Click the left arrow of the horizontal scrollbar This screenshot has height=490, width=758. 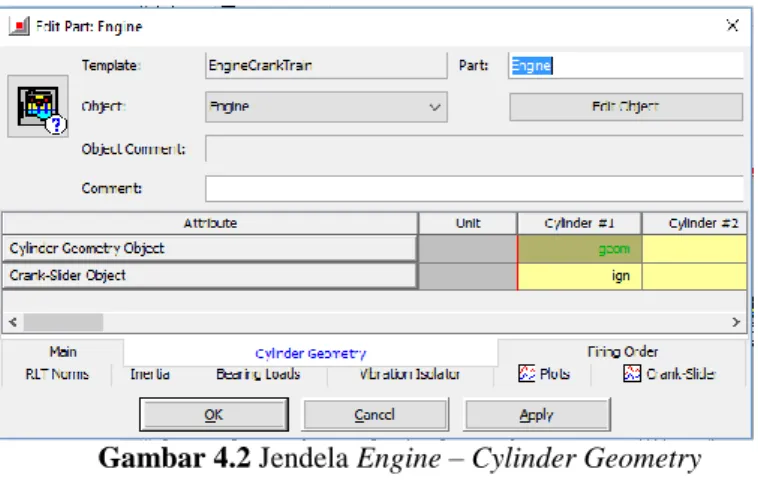tap(13, 322)
